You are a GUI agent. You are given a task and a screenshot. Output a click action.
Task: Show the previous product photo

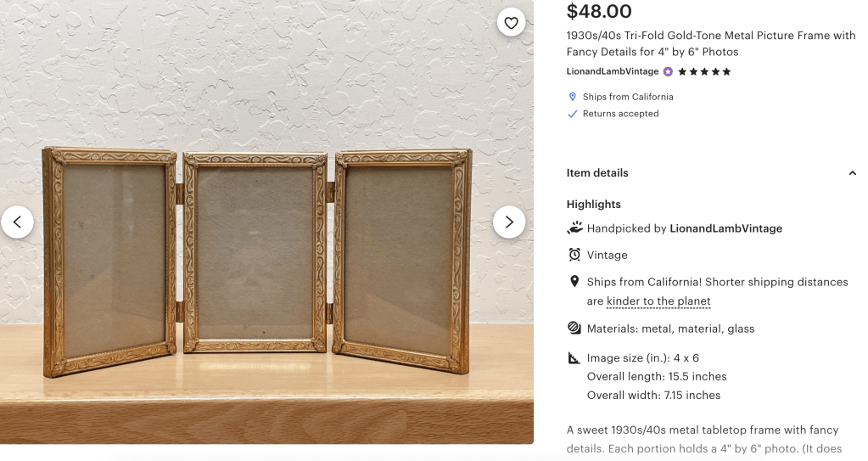click(17, 222)
